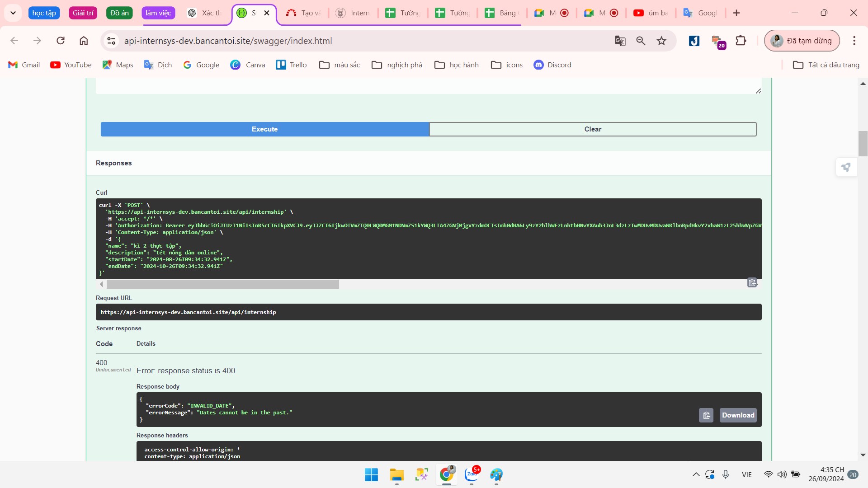
Task: Click the curl block horizontal scrollbar
Action: coord(222,284)
